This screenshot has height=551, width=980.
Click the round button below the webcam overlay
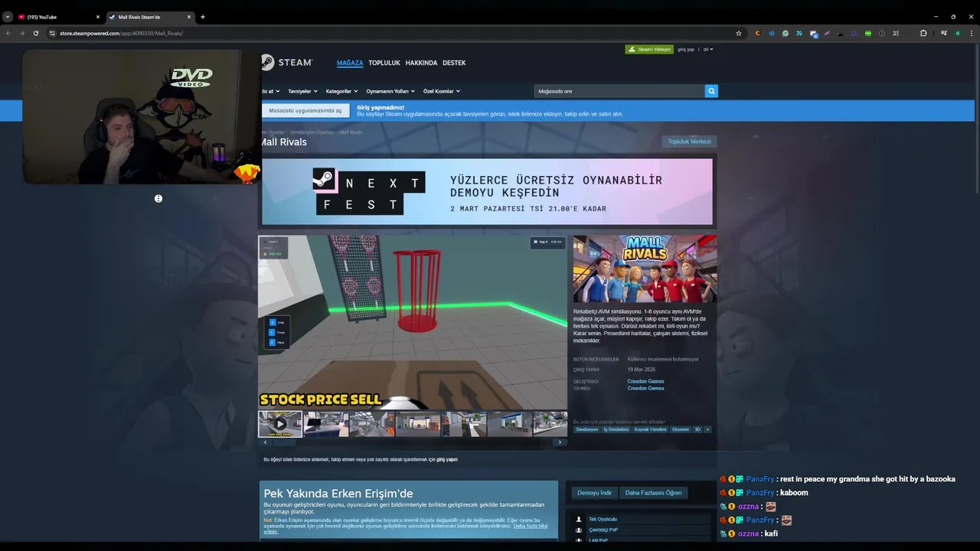coord(158,199)
